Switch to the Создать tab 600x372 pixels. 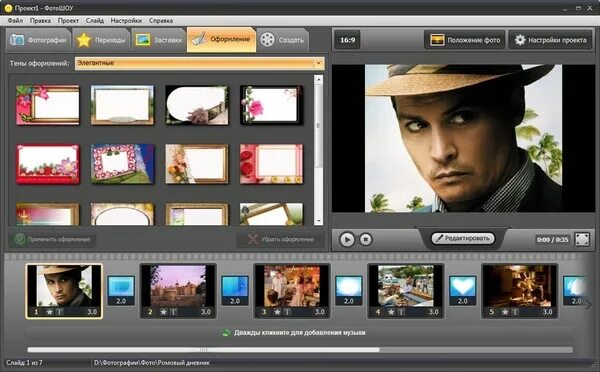point(282,40)
